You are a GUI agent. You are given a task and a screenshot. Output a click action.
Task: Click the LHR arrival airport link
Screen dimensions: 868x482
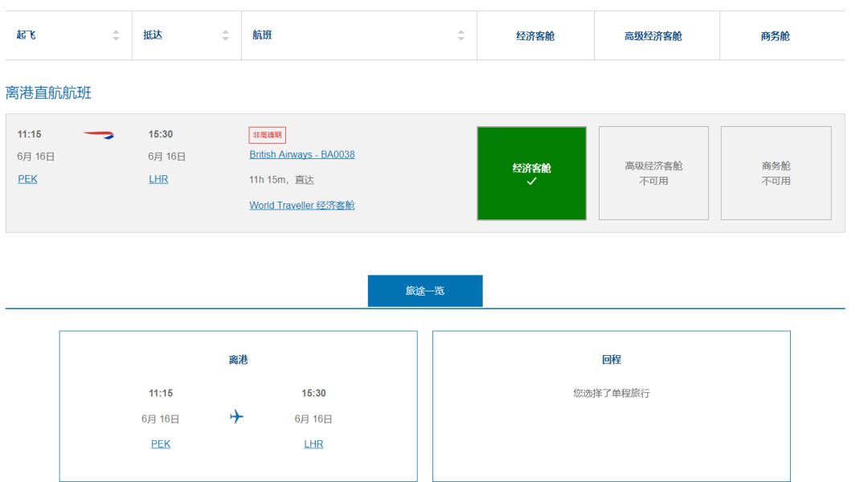coord(158,179)
